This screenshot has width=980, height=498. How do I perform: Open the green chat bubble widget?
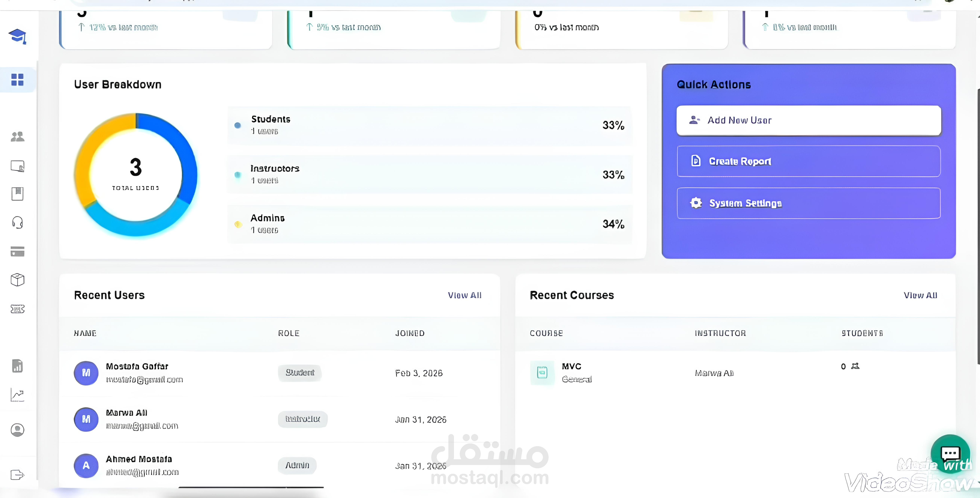[x=950, y=453]
